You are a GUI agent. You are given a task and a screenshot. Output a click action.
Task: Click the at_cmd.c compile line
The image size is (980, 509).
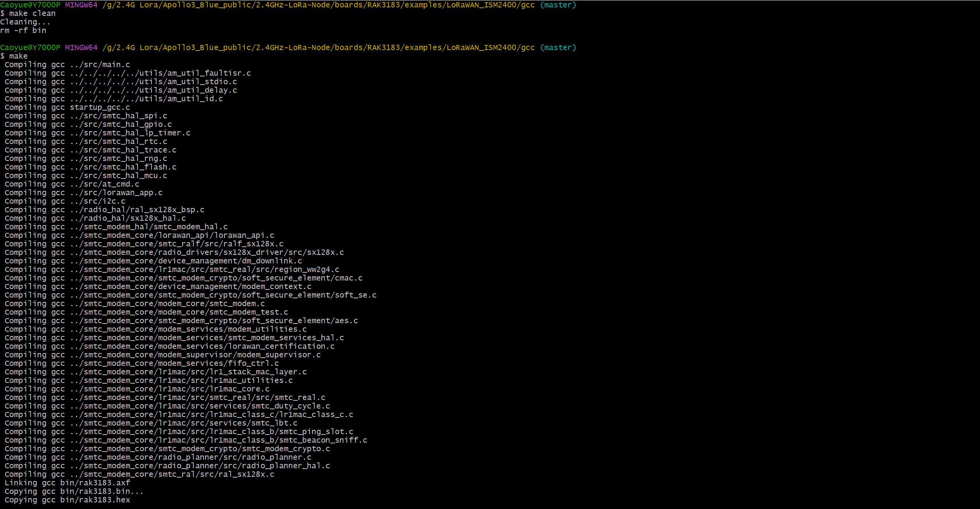pos(72,184)
